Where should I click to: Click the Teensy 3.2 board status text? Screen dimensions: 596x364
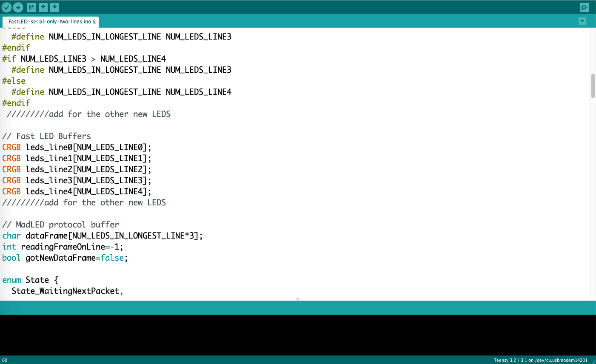click(540, 360)
